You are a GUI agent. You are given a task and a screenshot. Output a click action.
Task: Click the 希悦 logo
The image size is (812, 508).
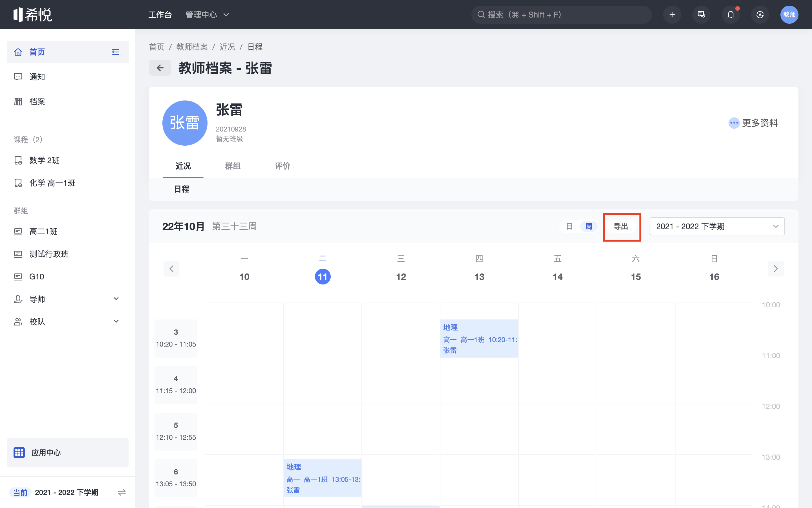[32, 14]
